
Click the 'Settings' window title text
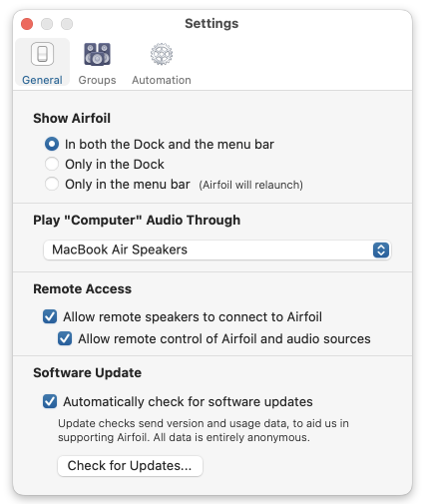212,24
